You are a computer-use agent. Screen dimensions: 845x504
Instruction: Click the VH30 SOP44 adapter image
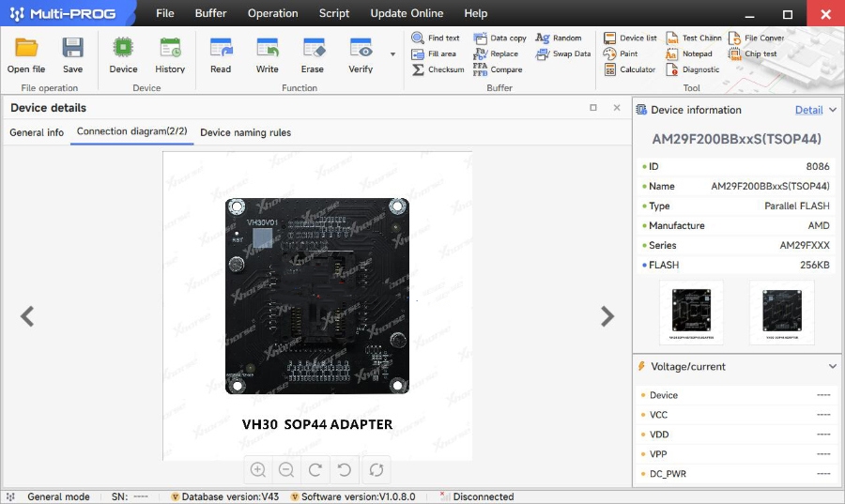tap(317, 306)
